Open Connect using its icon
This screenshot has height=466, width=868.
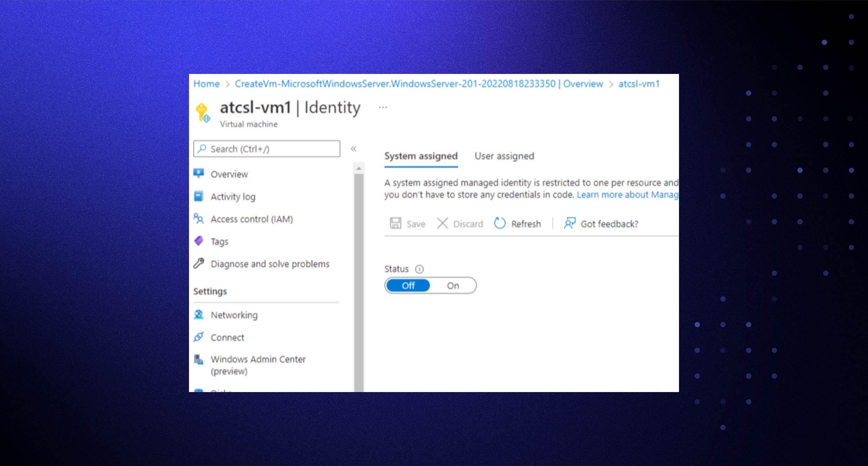point(199,337)
